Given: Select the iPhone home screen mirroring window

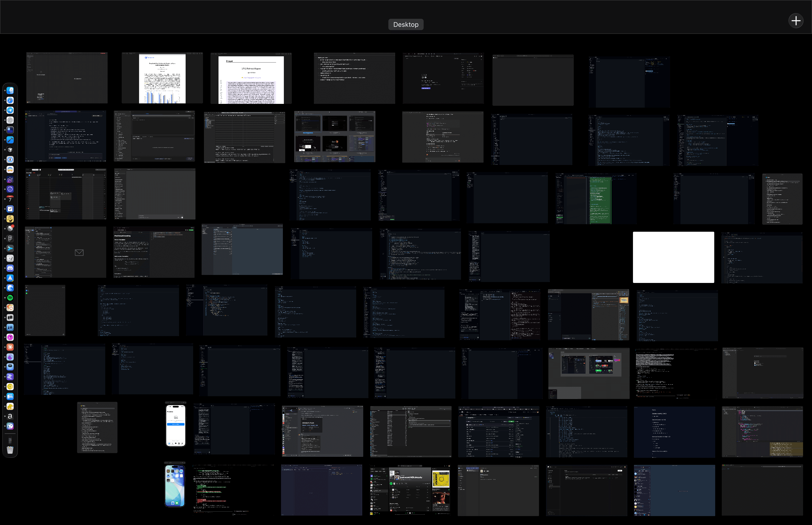Looking at the screenshot, I should [x=175, y=486].
